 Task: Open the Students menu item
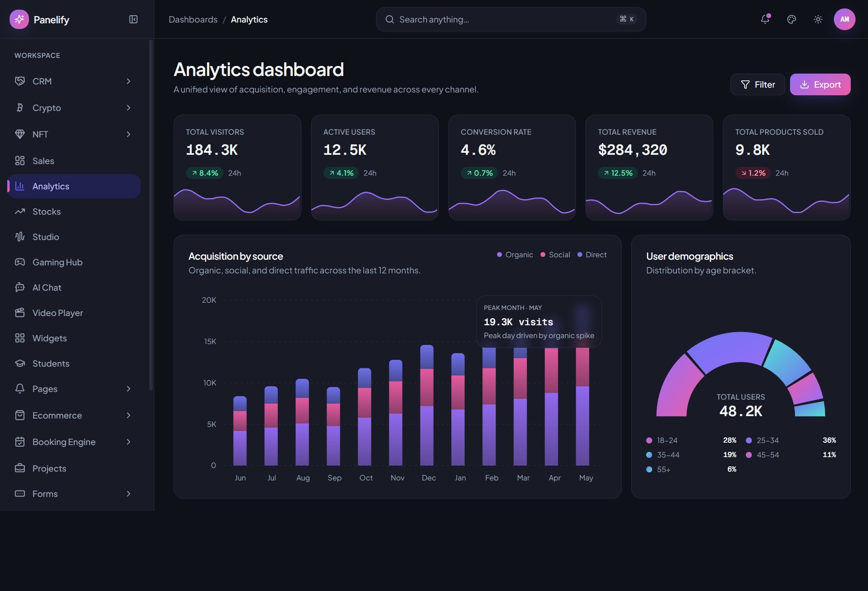coord(74,363)
